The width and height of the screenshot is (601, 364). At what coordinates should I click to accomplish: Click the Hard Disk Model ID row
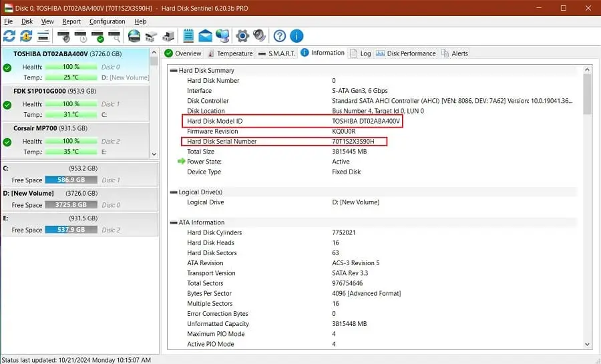(292, 121)
